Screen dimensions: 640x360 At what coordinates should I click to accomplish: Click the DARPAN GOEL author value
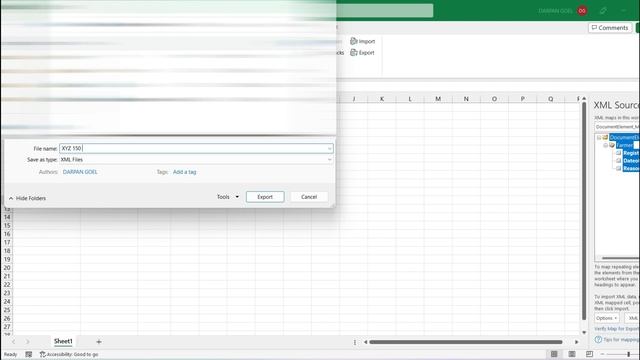coord(80,172)
